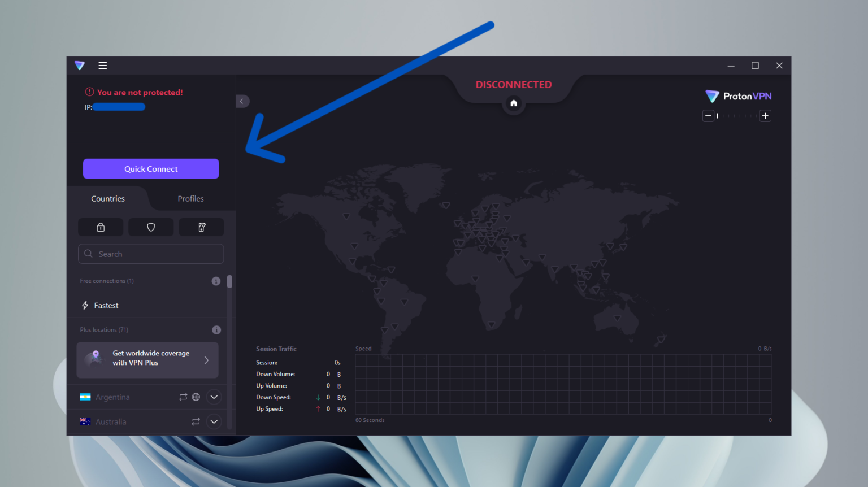Image resolution: width=868 pixels, height=487 pixels.
Task: Select the shield server filter
Action: click(150, 227)
